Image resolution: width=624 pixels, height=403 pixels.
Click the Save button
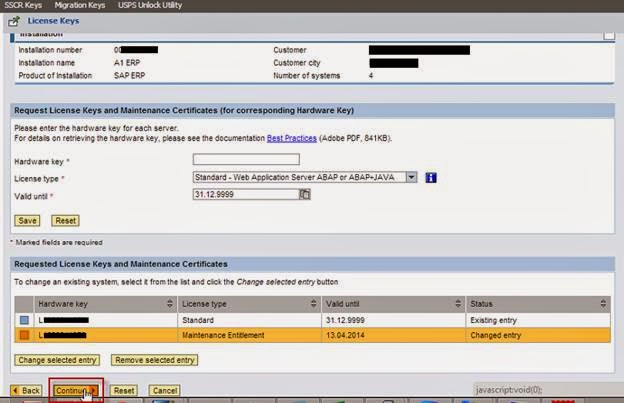[x=27, y=221]
